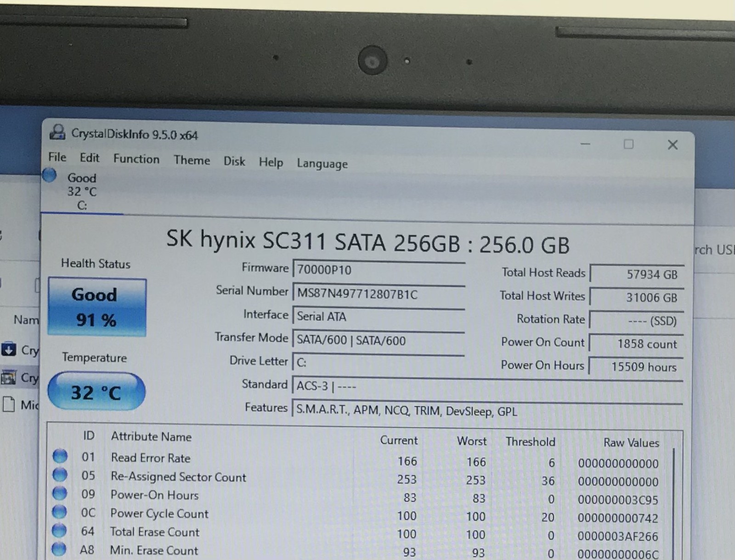Select the Min. Erase Count attribute name
Image resolution: width=735 pixels, height=560 pixels.
coord(154,550)
